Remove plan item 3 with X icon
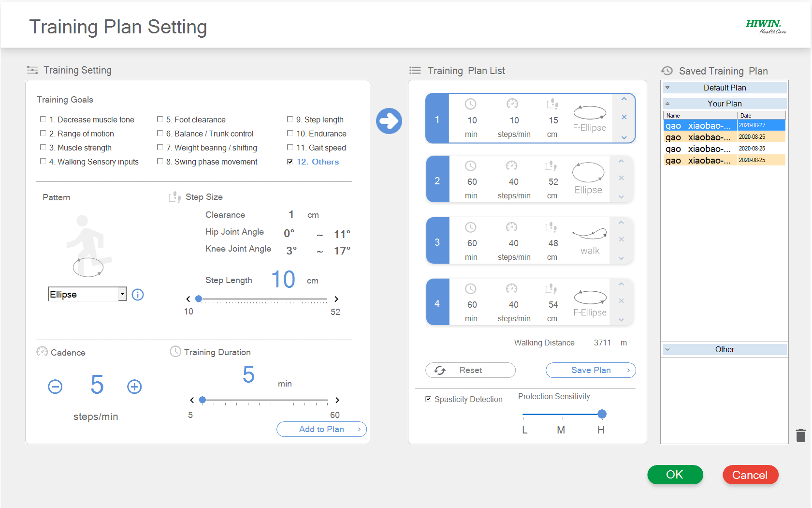Image resolution: width=812 pixels, height=508 pixels. click(x=622, y=239)
